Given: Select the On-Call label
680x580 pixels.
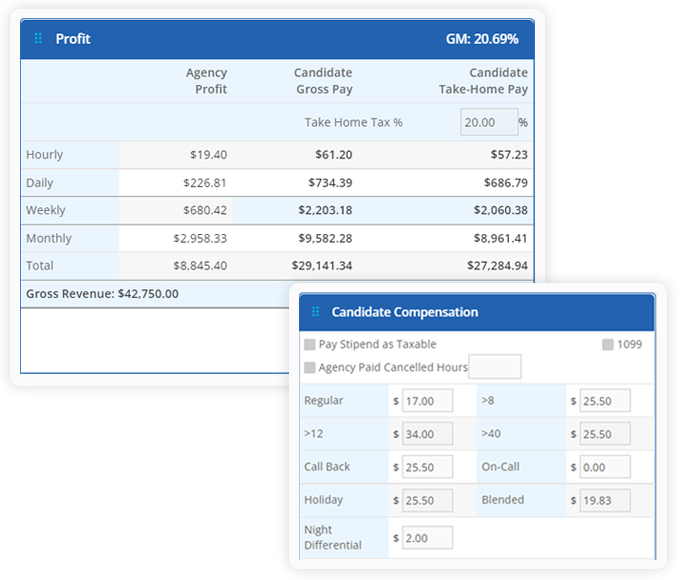Looking at the screenshot, I should [500, 467].
